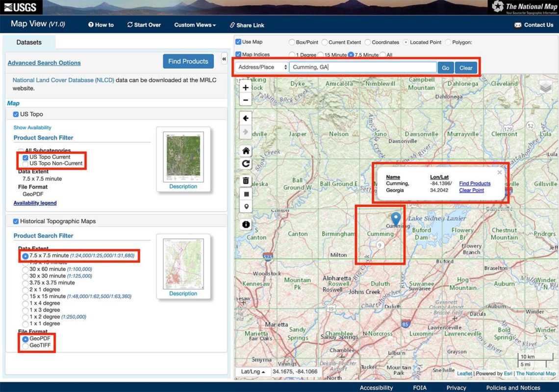Click the info icon on the map toolbar
The height and width of the screenshot is (392, 559).
[x=246, y=224]
